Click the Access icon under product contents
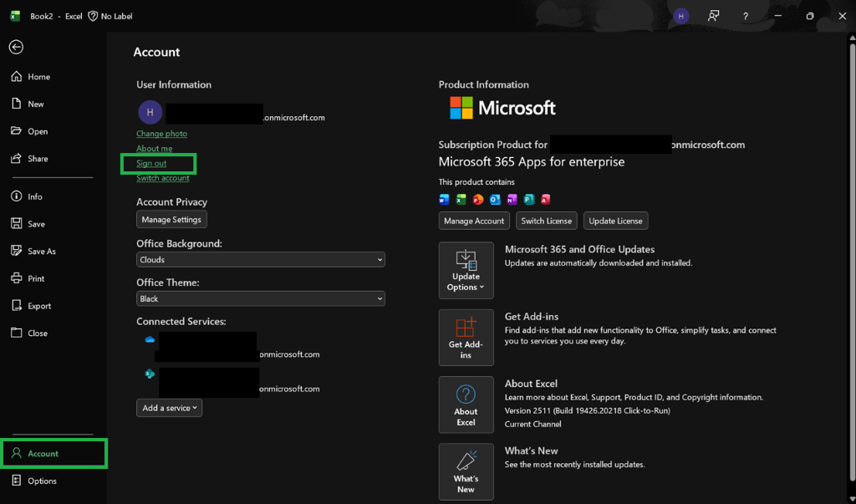 (545, 200)
